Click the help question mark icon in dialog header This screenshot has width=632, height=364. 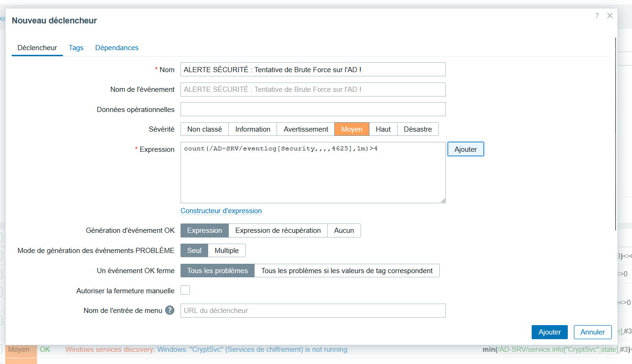(597, 16)
